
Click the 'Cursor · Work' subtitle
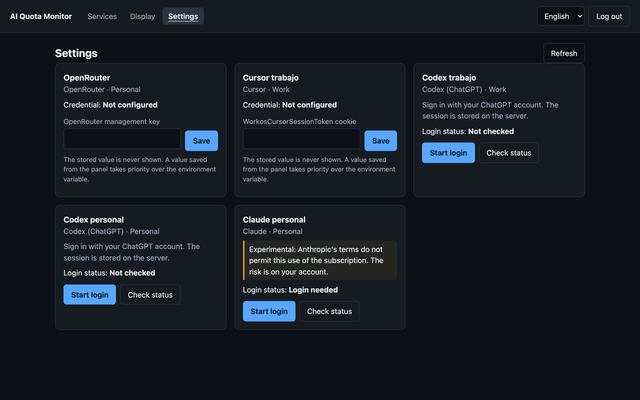[266, 89]
